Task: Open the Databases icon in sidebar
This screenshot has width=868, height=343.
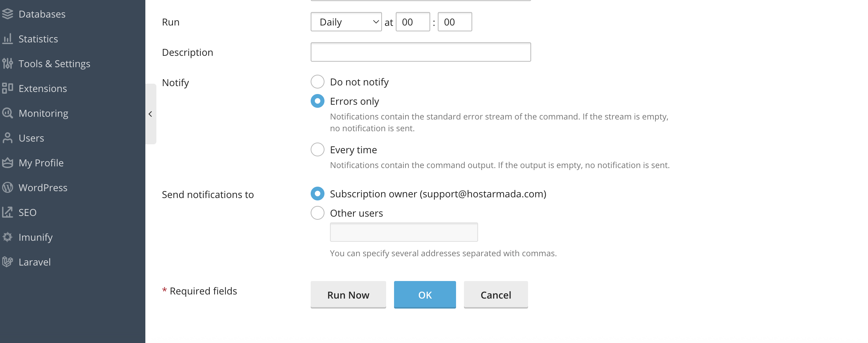Action: pyautogui.click(x=7, y=14)
